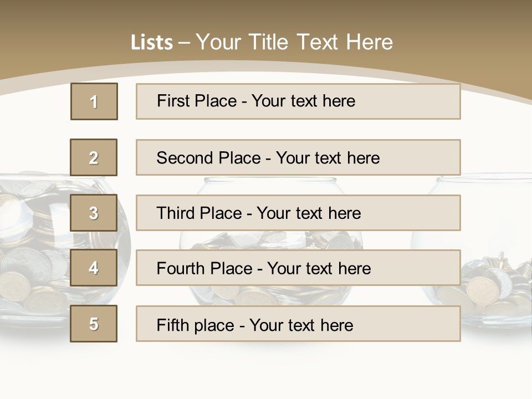The image size is (532, 399).
Task: Click the 'First Place - Your text here' bar
Action: (298, 101)
